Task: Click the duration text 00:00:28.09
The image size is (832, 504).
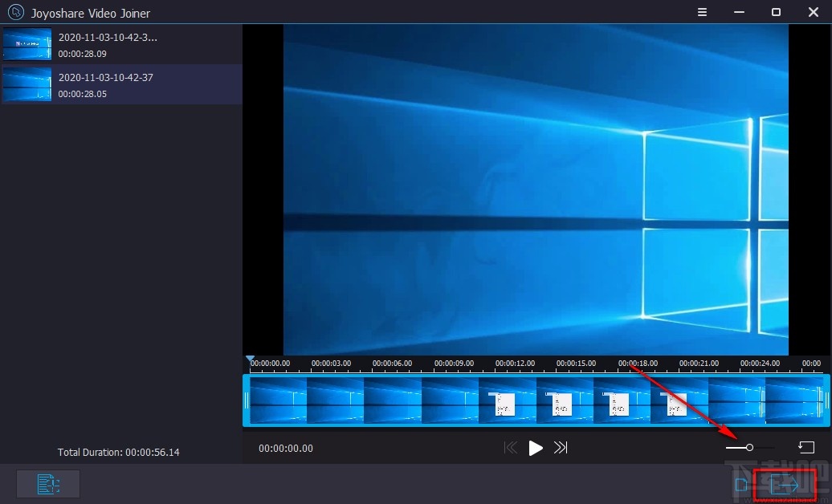Action: 82,54
